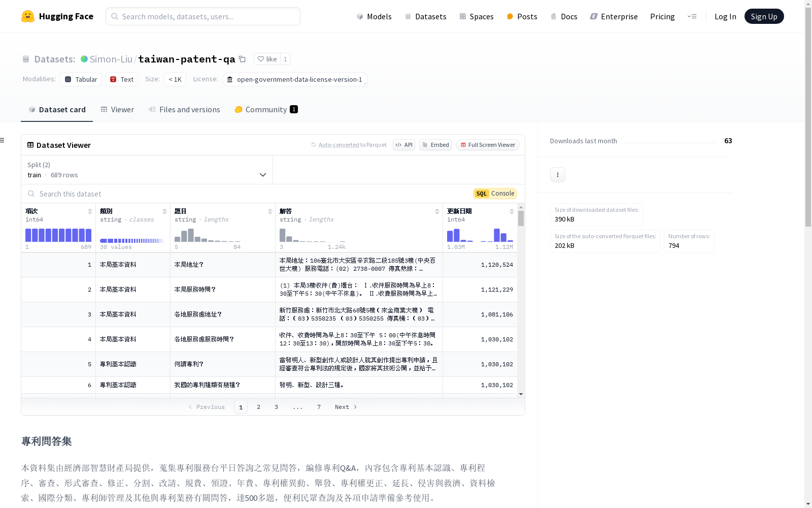Click Simon-Liu author avatar
This screenshot has width=812, height=508.
point(84,59)
